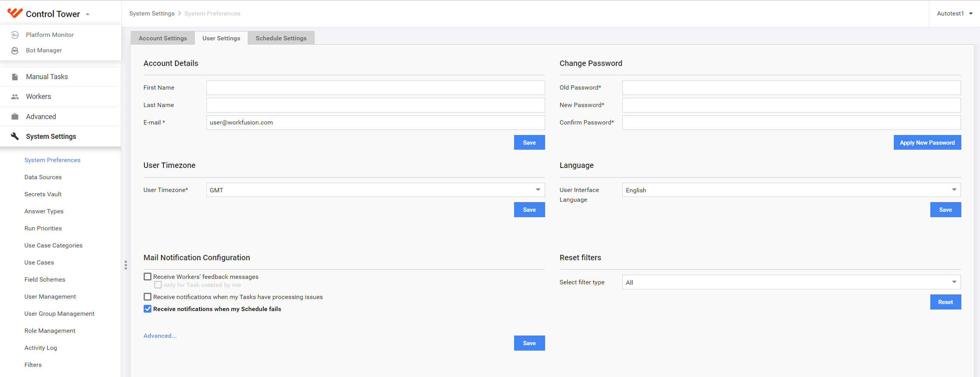
Task: Click the Last Name input field
Action: 375,105
